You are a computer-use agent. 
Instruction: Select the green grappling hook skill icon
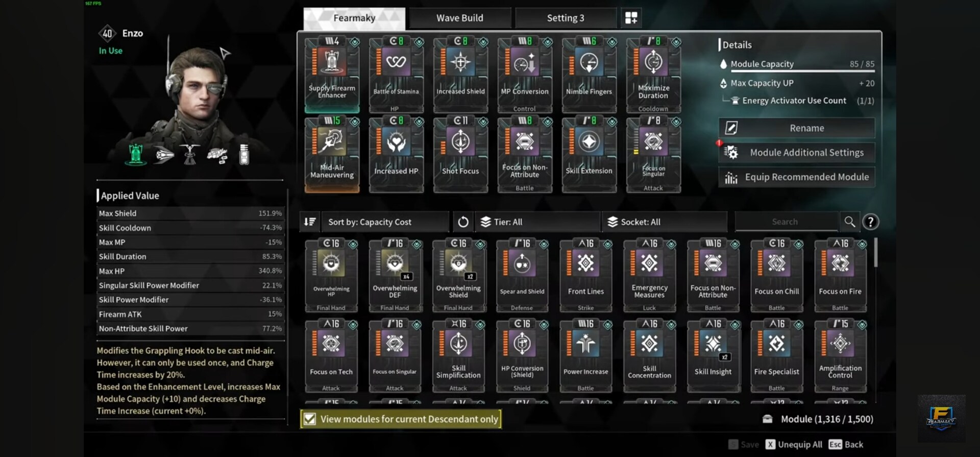tap(136, 154)
